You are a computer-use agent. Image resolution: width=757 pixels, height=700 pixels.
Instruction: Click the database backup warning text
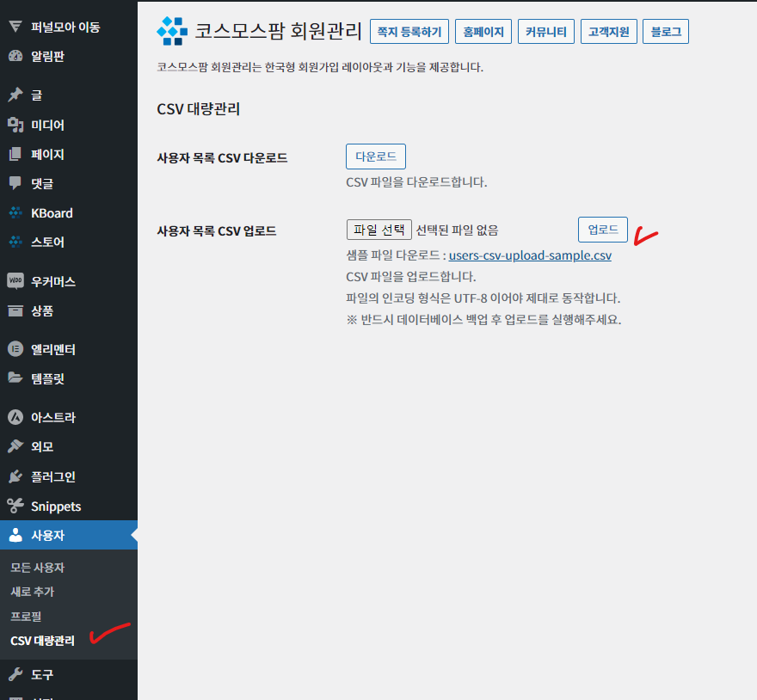[483, 320]
